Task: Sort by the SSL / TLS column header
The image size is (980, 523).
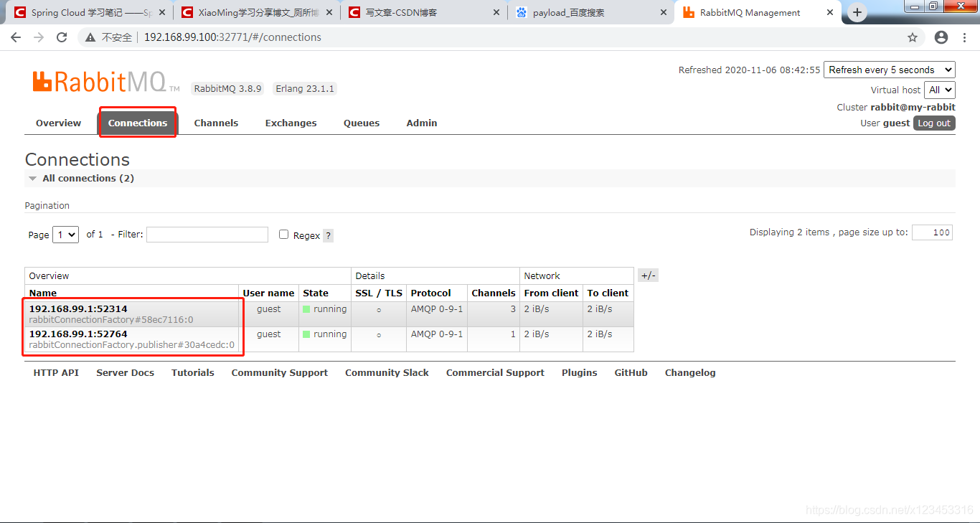Action: point(379,293)
